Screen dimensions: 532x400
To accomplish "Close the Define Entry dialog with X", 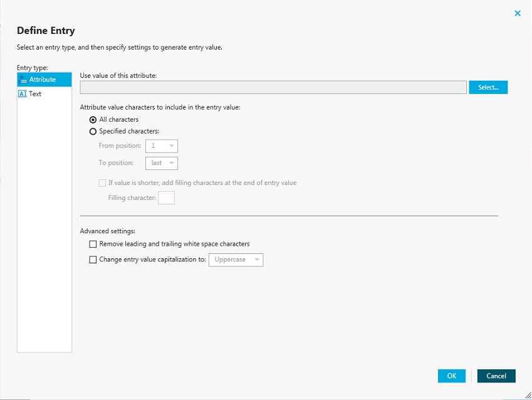I will click(x=518, y=13).
